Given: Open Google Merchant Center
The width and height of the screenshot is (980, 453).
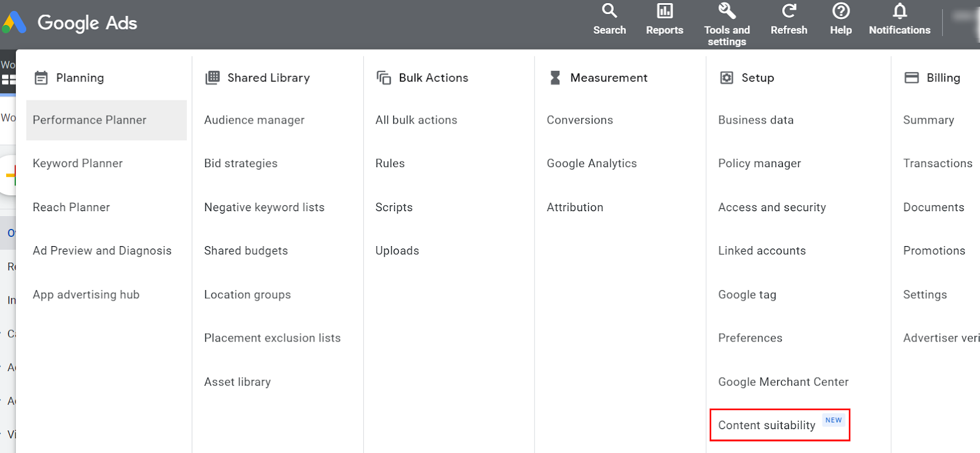Looking at the screenshot, I should pos(783,382).
